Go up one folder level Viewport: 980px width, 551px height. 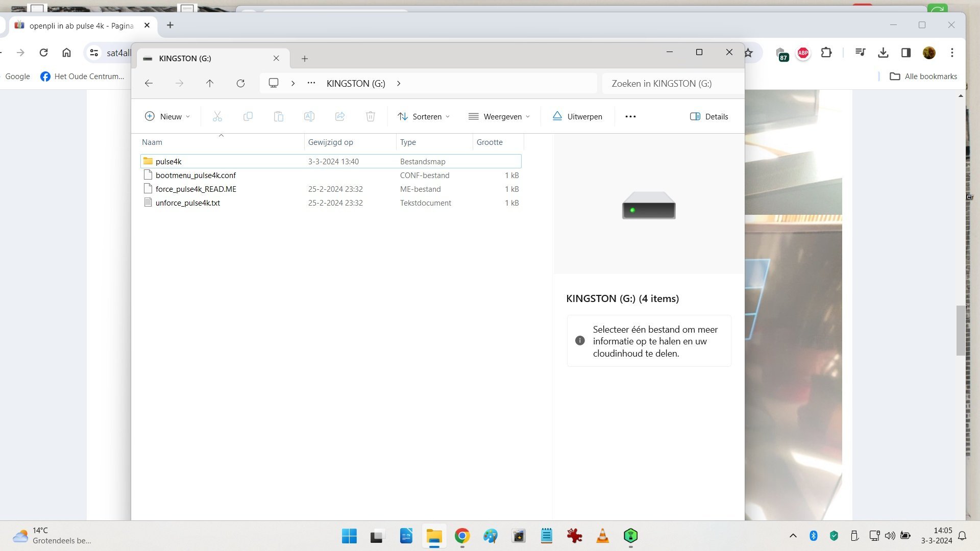(210, 83)
